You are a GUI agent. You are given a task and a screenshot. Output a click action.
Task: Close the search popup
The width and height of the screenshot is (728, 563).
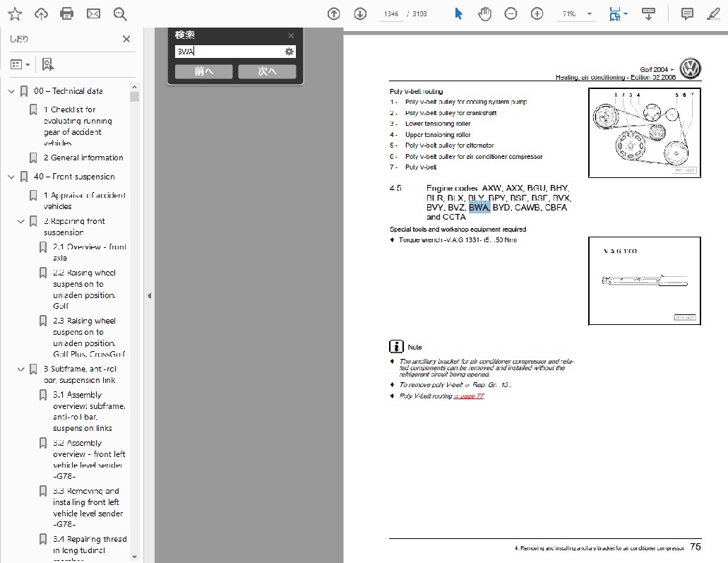pyautogui.click(x=291, y=35)
